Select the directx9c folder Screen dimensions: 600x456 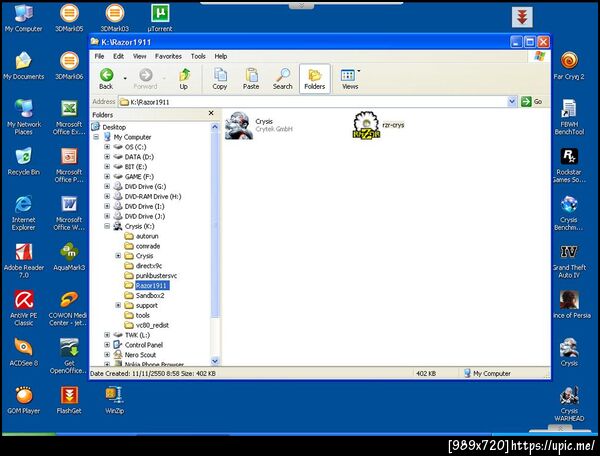[x=149, y=266]
